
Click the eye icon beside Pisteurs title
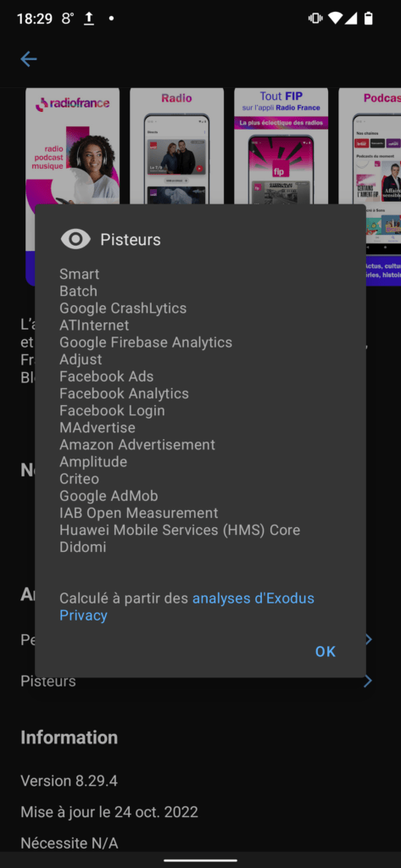pos(75,239)
